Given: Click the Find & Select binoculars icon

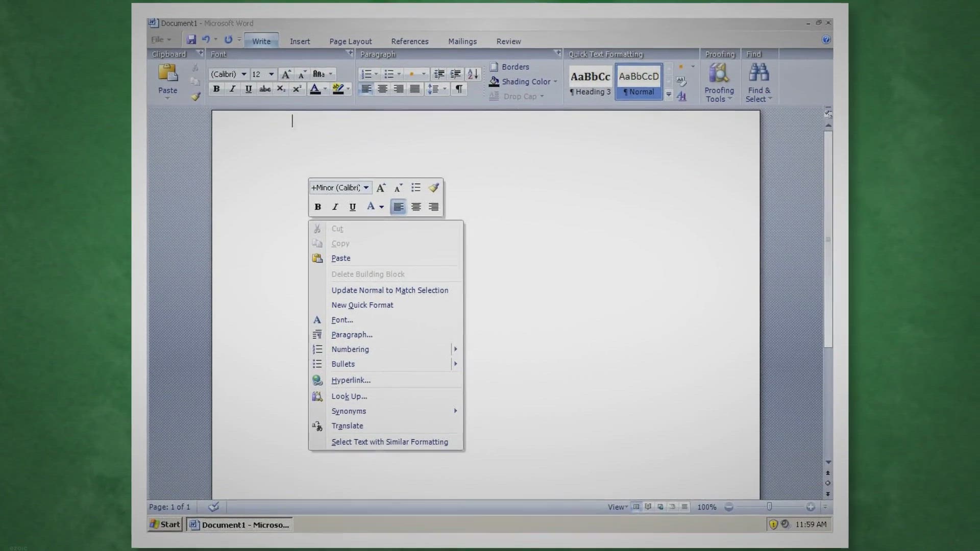Looking at the screenshot, I should 758,73.
